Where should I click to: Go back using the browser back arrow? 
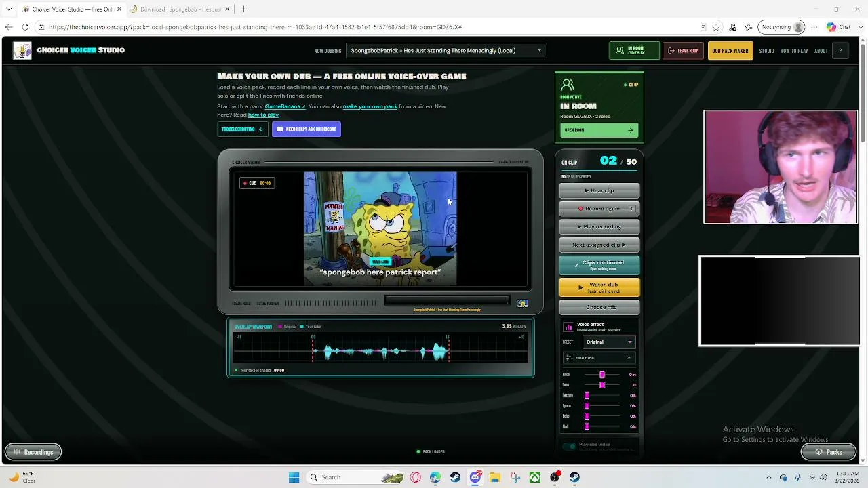point(8,27)
